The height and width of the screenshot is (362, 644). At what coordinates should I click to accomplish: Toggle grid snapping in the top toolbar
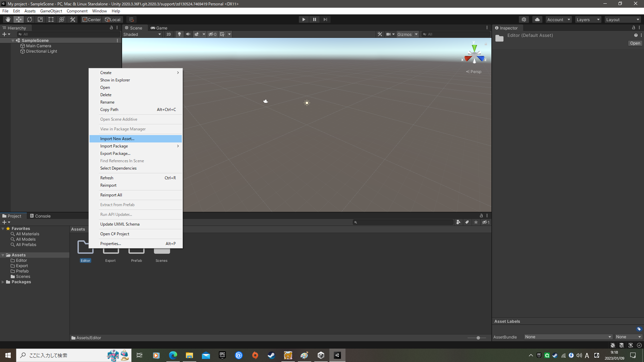[x=131, y=19]
